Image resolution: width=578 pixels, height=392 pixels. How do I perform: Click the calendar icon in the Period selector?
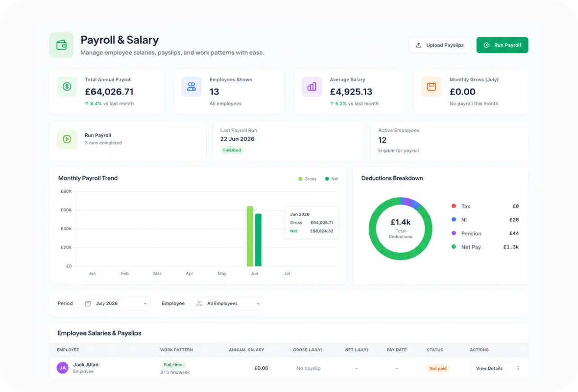[88, 304]
